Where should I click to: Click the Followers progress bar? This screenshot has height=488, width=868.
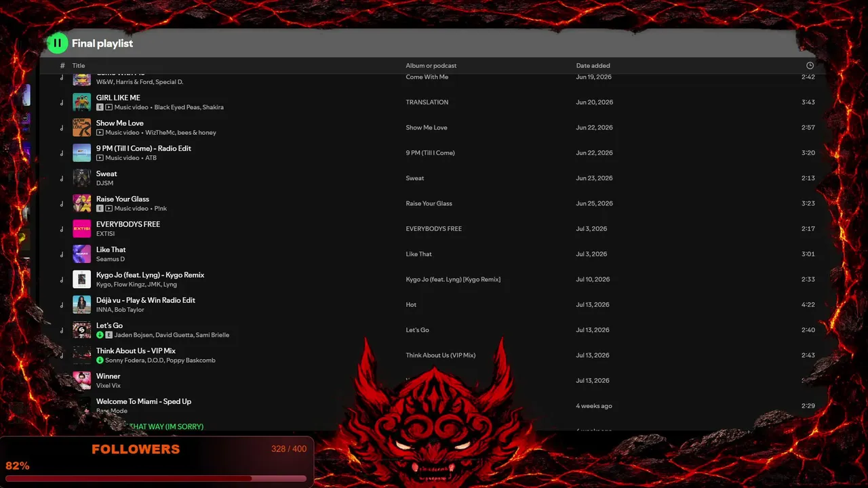156,479
